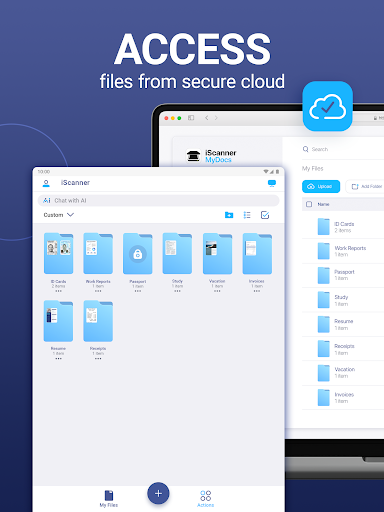Image resolution: width=384 pixels, height=512 pixels.
Task: Switch to the Actions tab
Action: tap(206, 499)
